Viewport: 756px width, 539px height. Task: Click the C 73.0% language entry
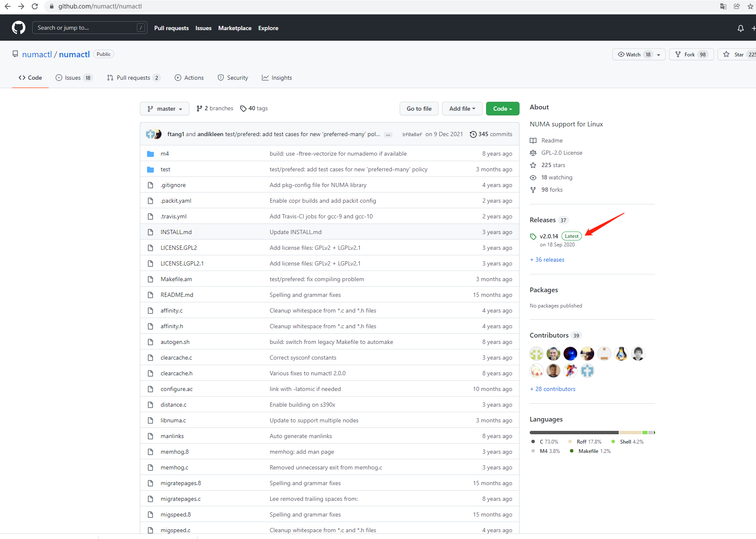(545, 442)
